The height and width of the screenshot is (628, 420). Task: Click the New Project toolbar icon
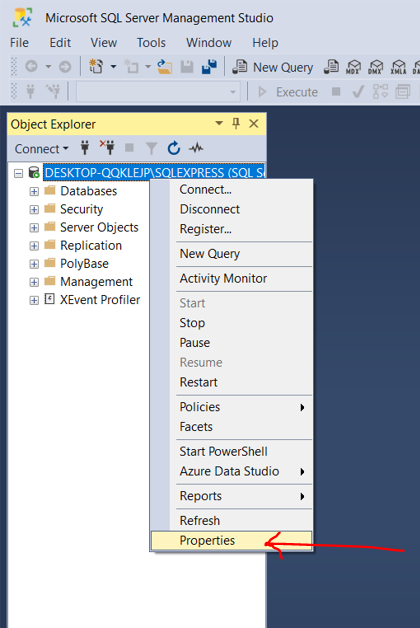(96, 66)
